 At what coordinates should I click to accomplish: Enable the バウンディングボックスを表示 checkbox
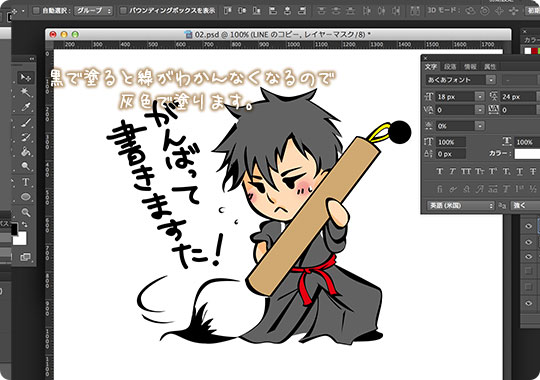(123, 11)
